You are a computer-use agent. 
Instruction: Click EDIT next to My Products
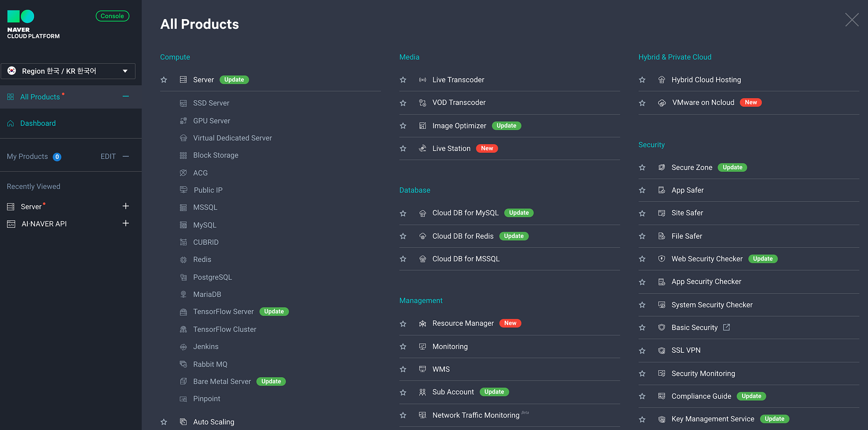[x=108, y=156]
